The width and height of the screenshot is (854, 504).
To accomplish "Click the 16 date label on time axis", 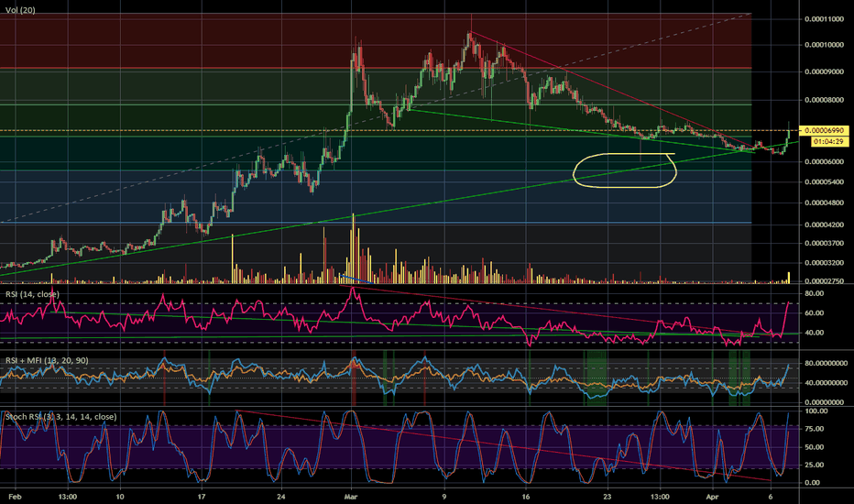I will [526, 497].
